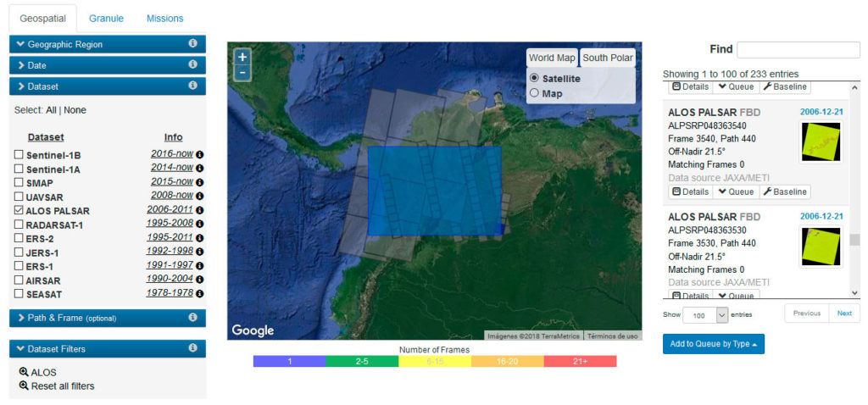Click Términos de uso map link
The image size is (868, 405).
tap(612, 336)
